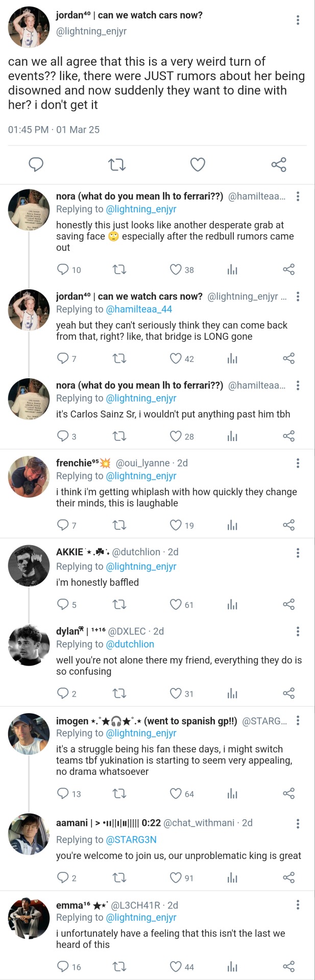View analytics for aamani's reply
The height and width of the screenshot is (980, 315).
(232, 878)
